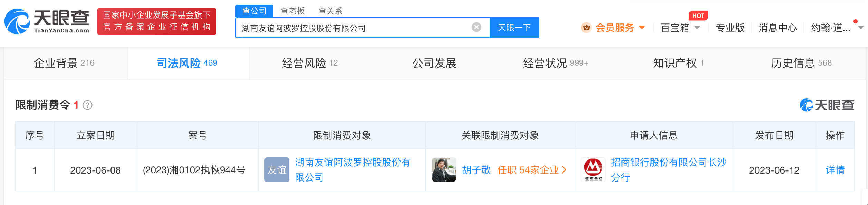Click the help icon beside 限制消费令

[88, 105]
